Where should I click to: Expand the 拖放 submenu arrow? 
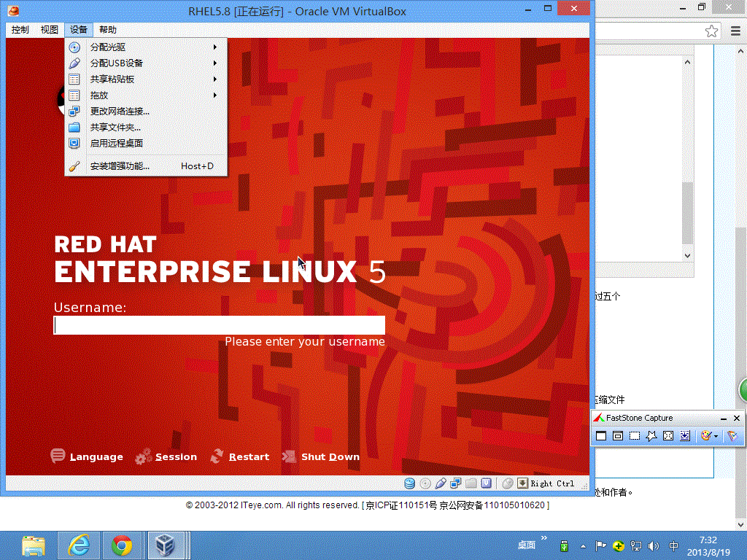coord(215,96)
